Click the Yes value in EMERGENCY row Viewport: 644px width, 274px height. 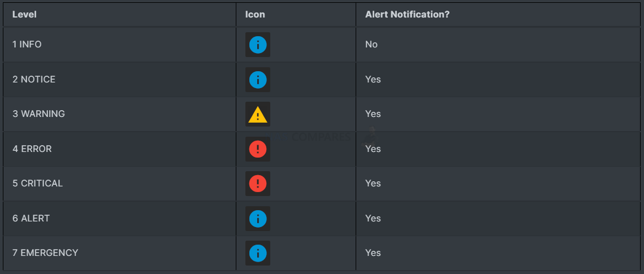[x=373, y=253]
